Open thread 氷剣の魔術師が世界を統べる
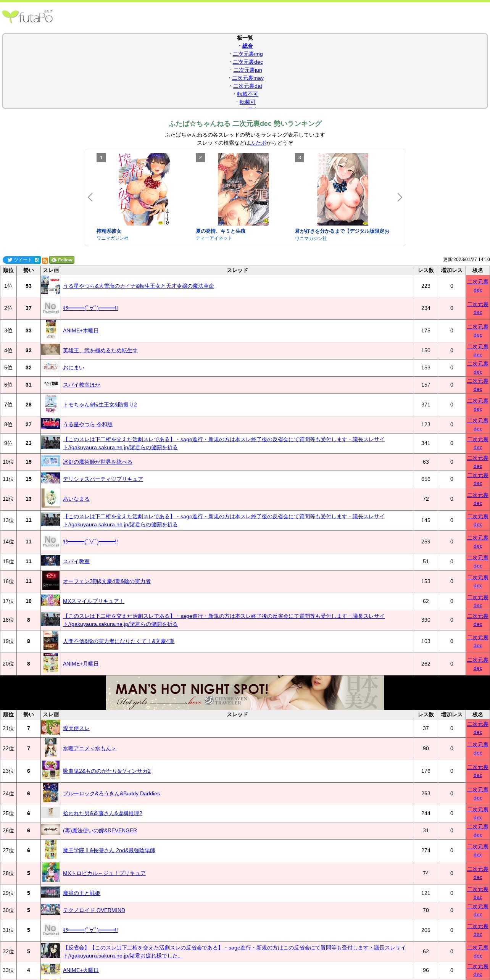Image resolution: width=490 pixels, height=980 pixels. [x=98, y=462]
